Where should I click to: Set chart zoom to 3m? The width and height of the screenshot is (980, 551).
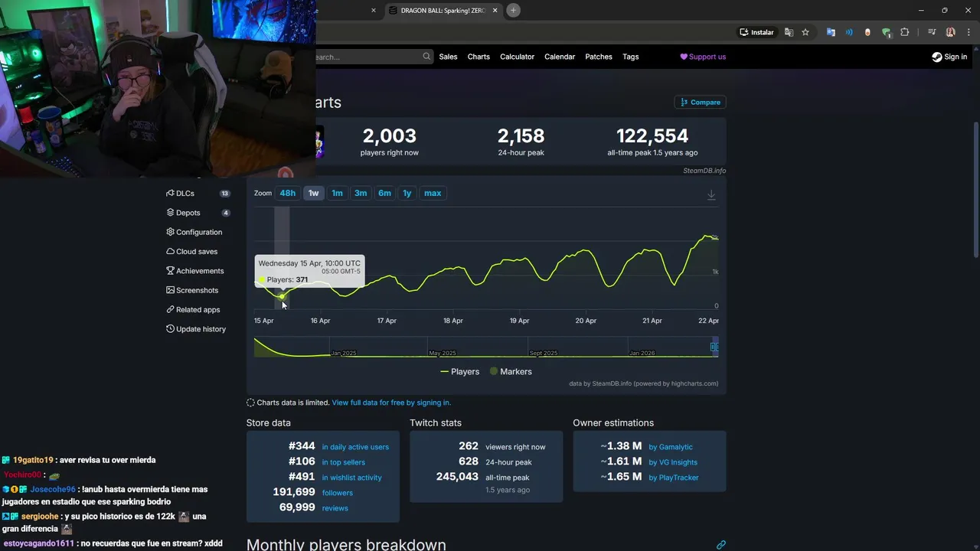[361, 193]
